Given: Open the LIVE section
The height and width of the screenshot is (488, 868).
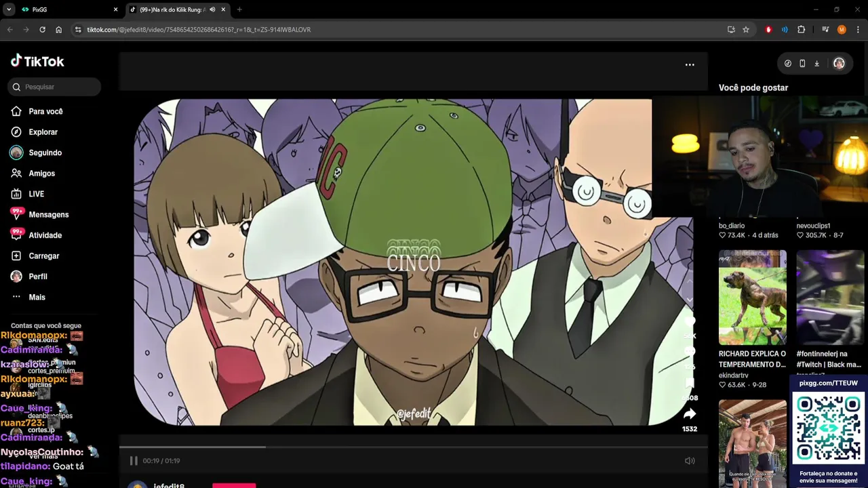Looking at the screenshot, I should click(x=36, y=194).
